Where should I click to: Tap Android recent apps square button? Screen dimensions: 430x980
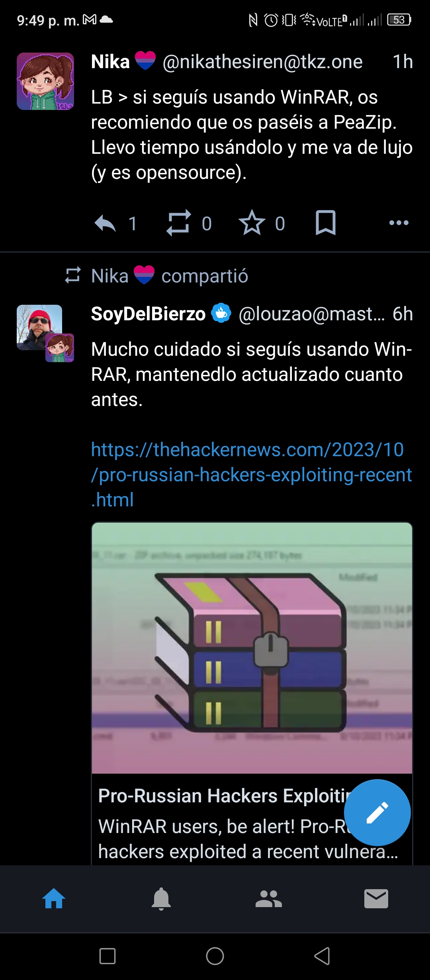click(107, 956)
